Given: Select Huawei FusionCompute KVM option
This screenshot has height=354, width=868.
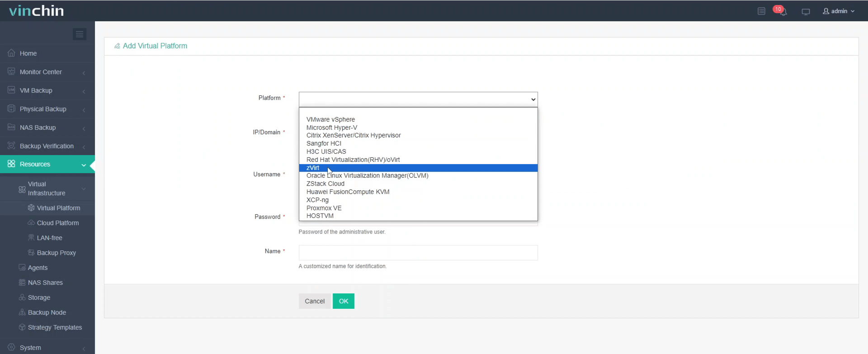Looking at the screenshot, I should pyautogui.click(x=418, y=192).
